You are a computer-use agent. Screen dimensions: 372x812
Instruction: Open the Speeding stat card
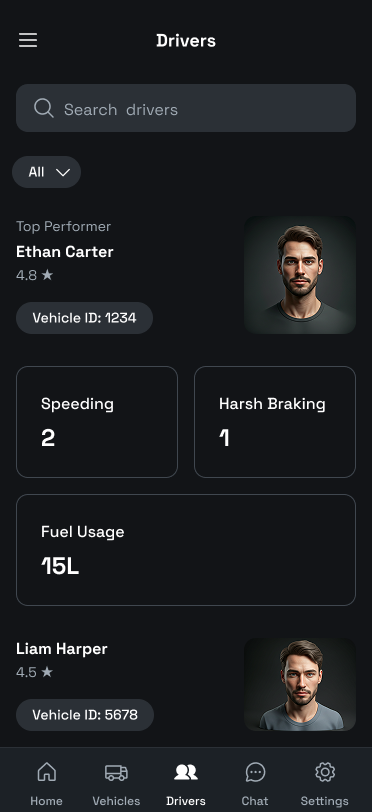[x=97, y=422]
